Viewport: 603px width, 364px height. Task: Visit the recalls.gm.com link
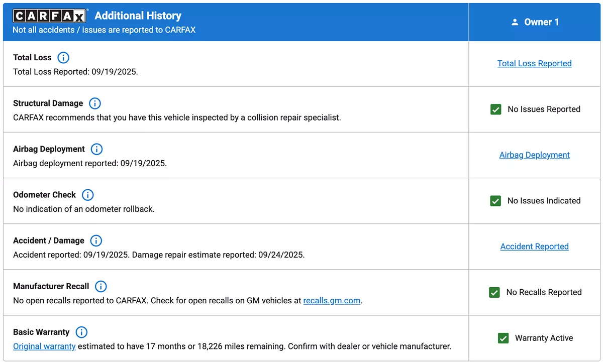click(332, 301)
